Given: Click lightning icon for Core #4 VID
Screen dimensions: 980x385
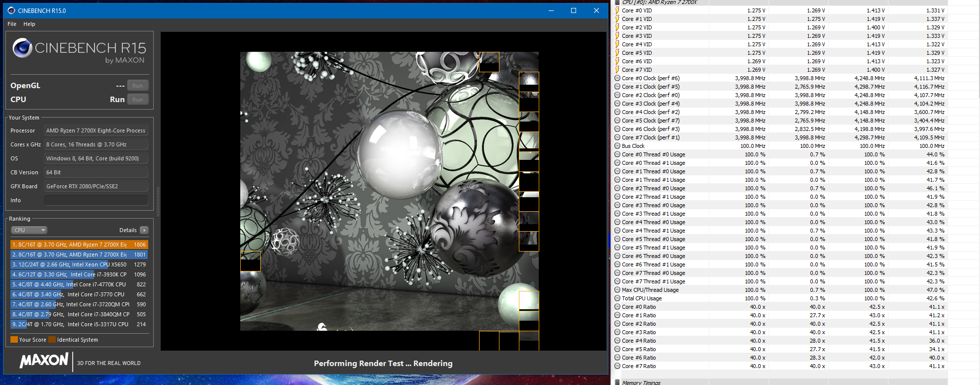Looking at the screenshot, I should pos(617,44).
